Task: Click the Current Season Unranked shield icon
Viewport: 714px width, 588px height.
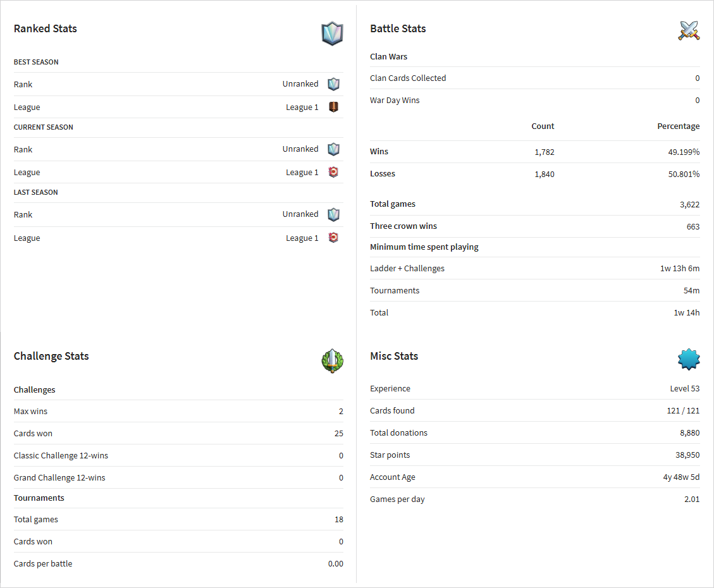Action: (x=333, y=149)
